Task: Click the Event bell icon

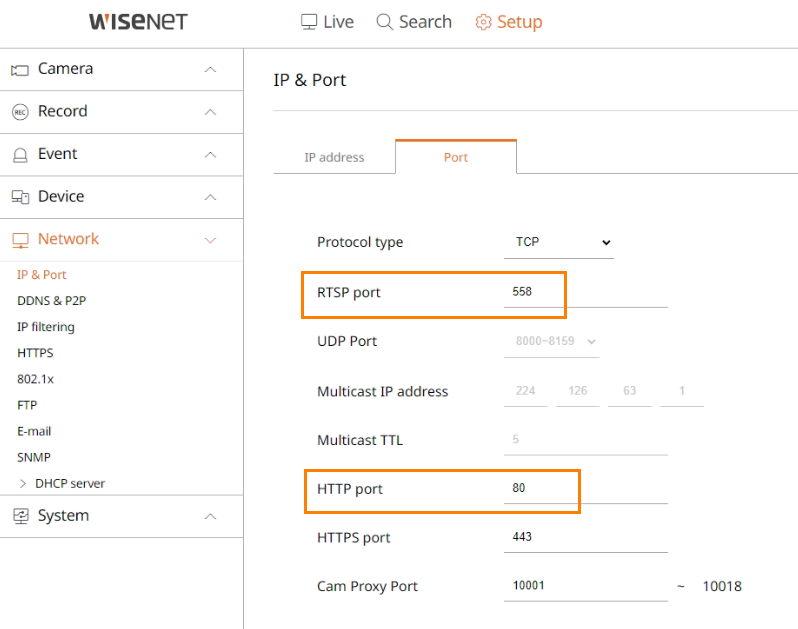Action: point(20,155)
